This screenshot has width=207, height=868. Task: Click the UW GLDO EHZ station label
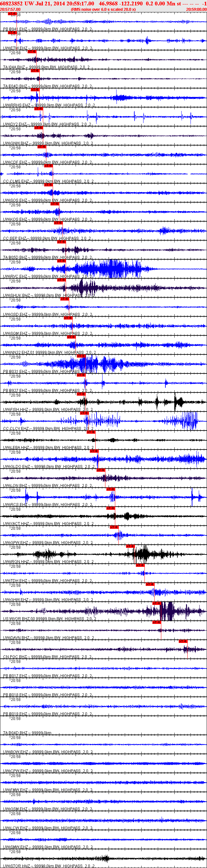coord(17,467)
